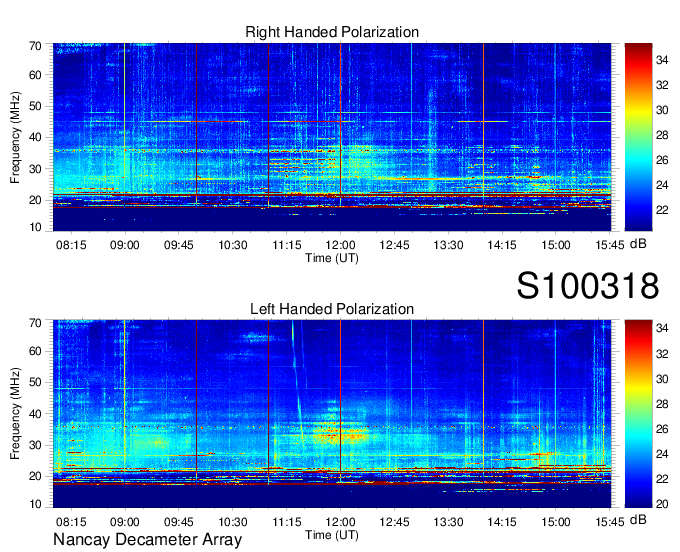
Task: Click the 70 frequency tick of Right Handed plot
Action: coord(35,46)
